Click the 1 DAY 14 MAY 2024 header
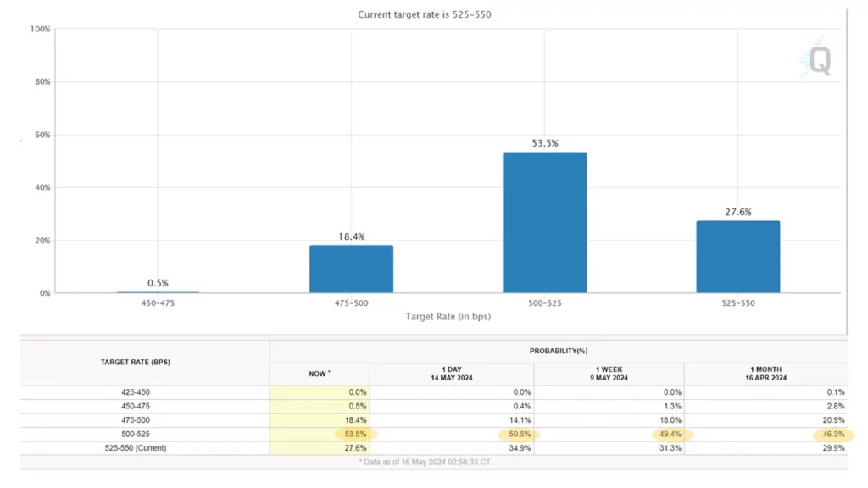Viewport: 868px width, 488px height. tap(452, 374)
